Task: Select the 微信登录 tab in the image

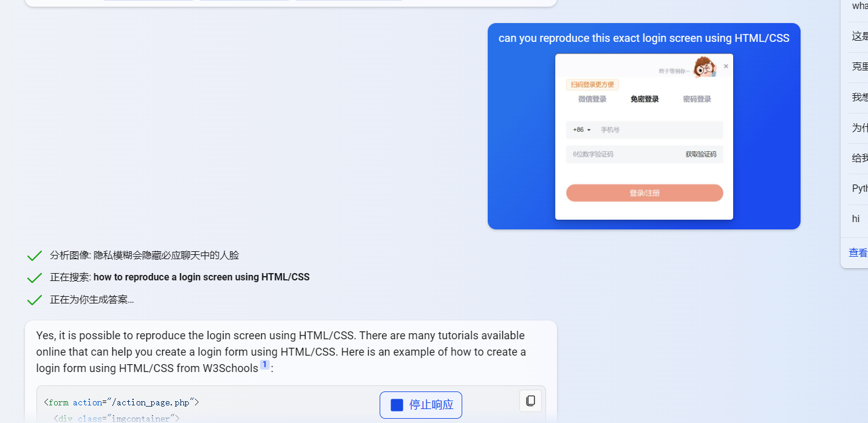Action: tap(592, 99)
